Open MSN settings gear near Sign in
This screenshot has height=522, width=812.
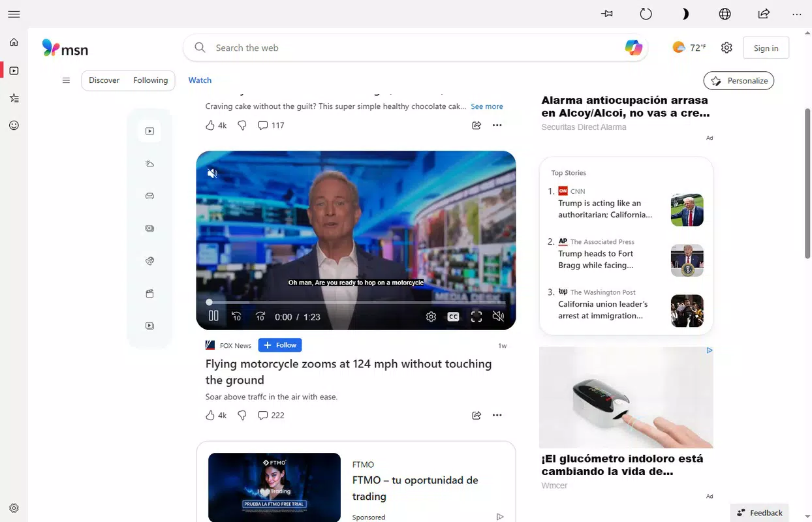pyautogui.click(x=726, y=48)
